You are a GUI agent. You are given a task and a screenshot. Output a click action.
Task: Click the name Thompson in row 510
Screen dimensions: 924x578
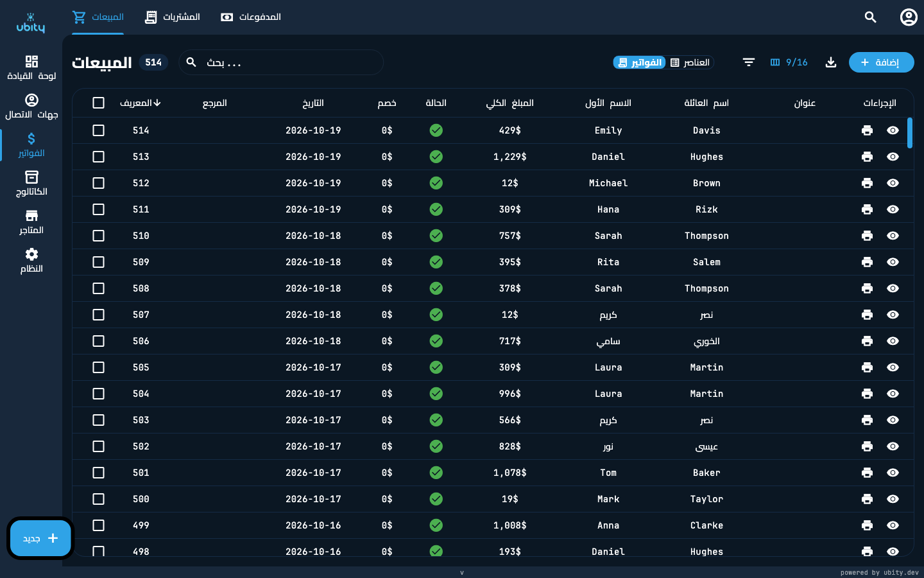click(706, 236)
